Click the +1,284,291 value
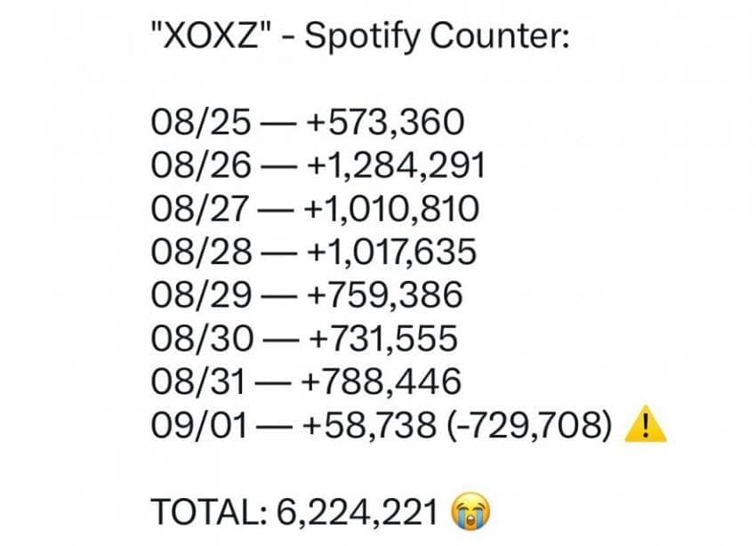 396,165
